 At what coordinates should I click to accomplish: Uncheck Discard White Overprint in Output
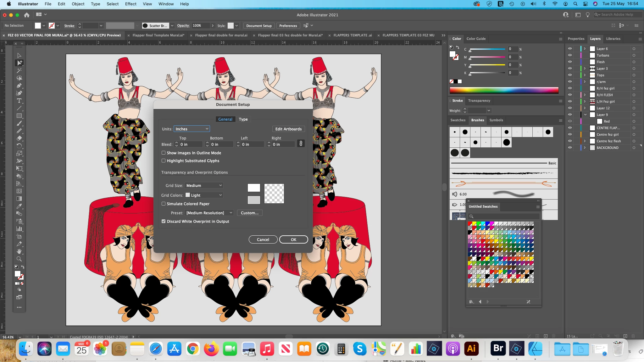[x=164, y=221]
